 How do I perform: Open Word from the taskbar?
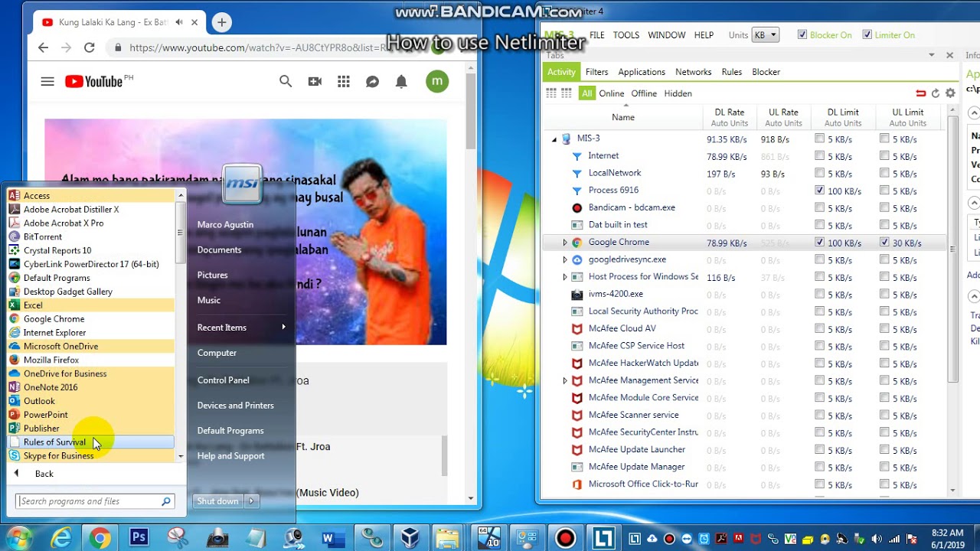click(332, 538)
